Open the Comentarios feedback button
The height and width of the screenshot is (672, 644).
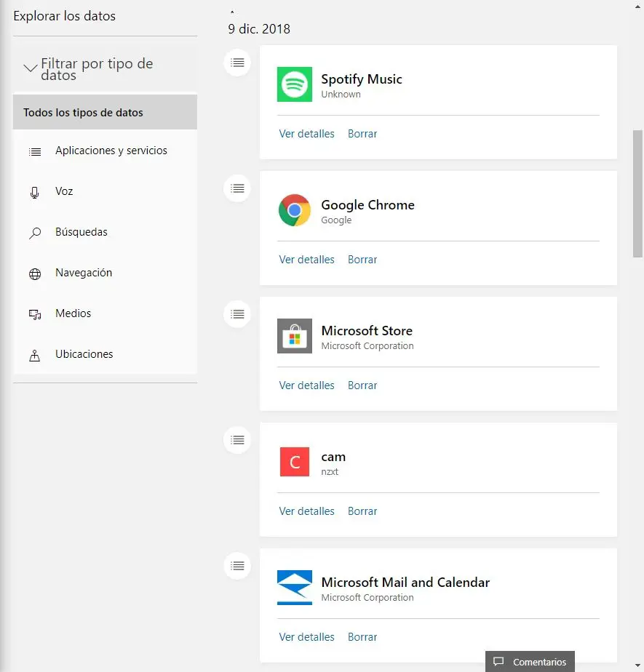tap(530, 662)
